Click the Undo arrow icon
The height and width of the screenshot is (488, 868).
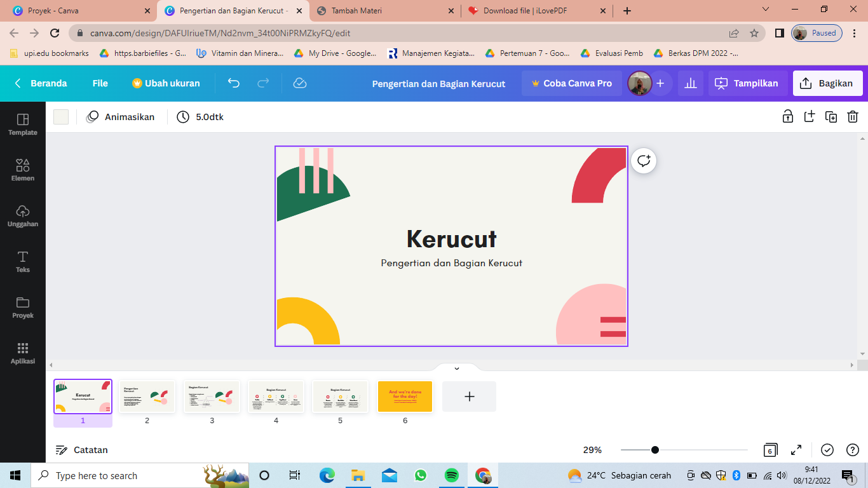click(234, 83)
